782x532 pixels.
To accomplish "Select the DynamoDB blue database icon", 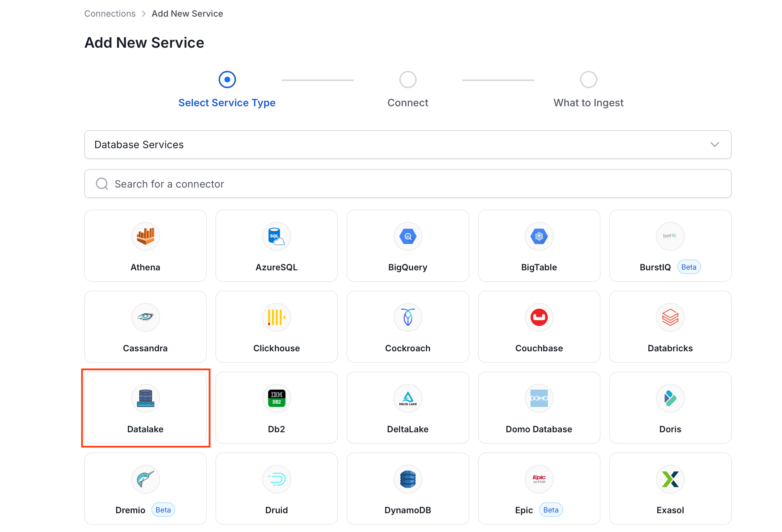I will click(408, 479).
